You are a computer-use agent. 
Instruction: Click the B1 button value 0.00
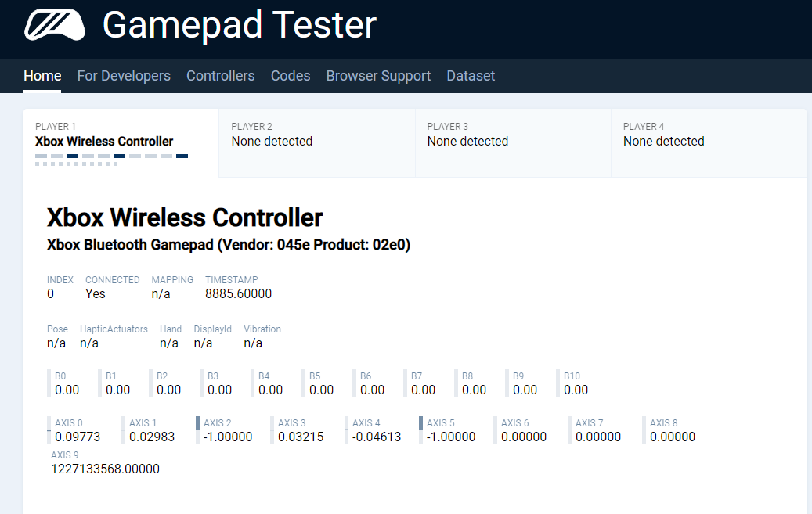117,390
